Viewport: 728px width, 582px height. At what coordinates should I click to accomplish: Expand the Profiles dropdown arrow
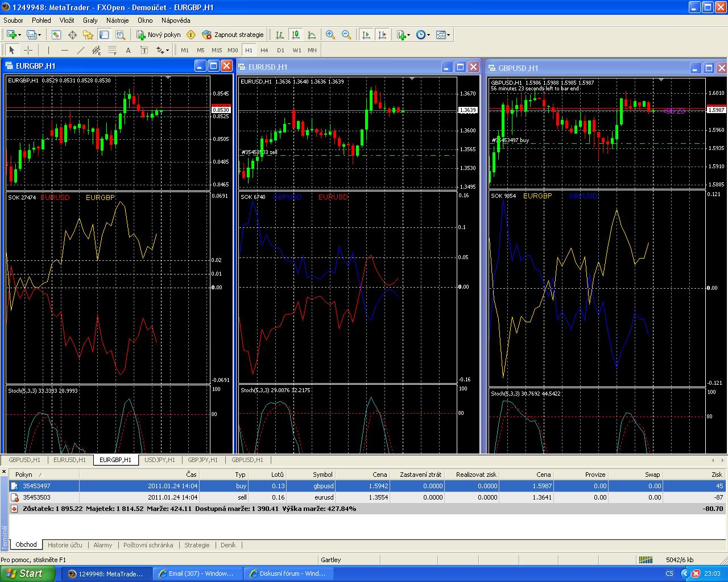(x=39, y=35)
